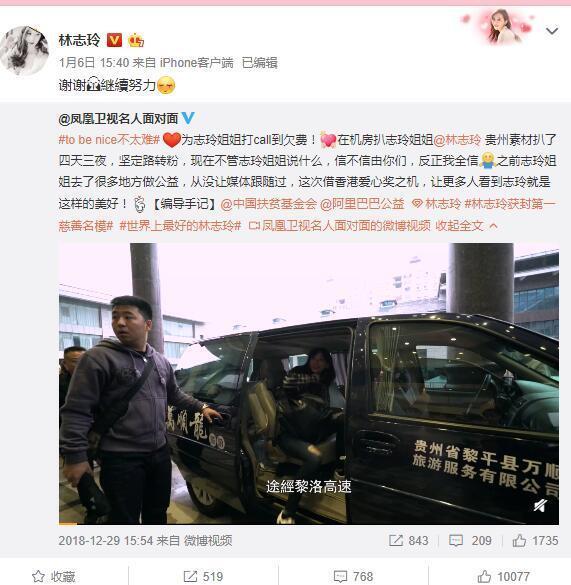Open the repost tab with 519
The image size is (571, 585).
[203, 576]
